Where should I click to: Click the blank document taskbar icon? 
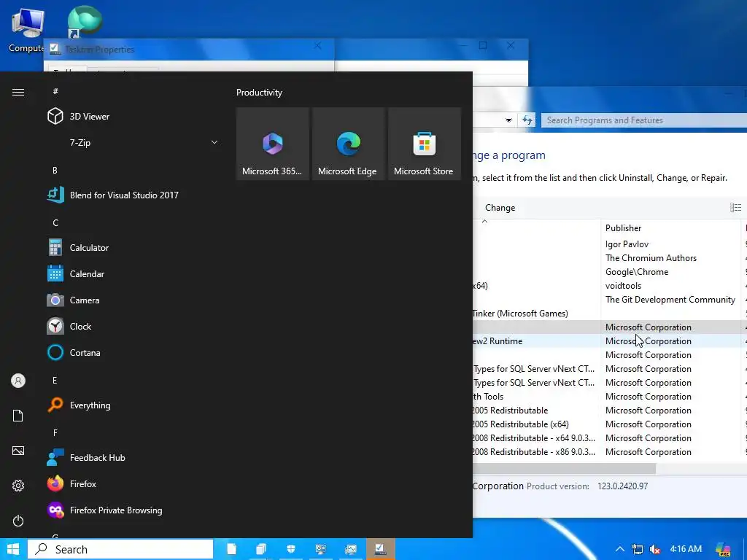tap(231, 549)
